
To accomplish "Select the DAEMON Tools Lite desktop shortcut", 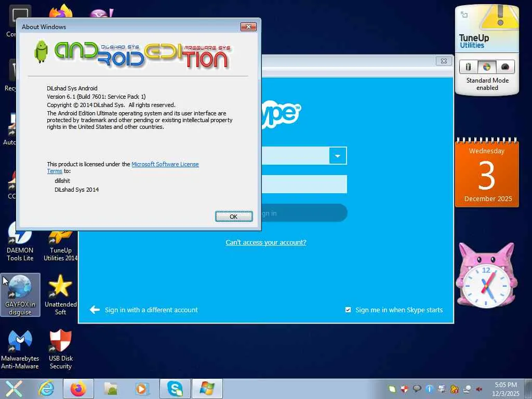I will point(20,242).
